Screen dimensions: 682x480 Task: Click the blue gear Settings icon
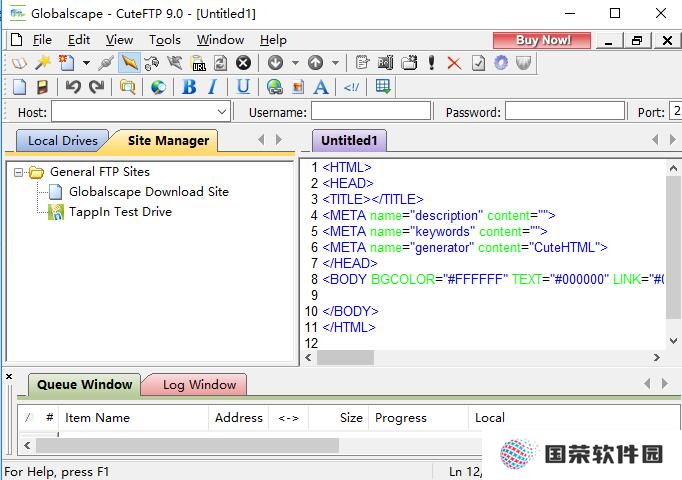tap(501, 63)
